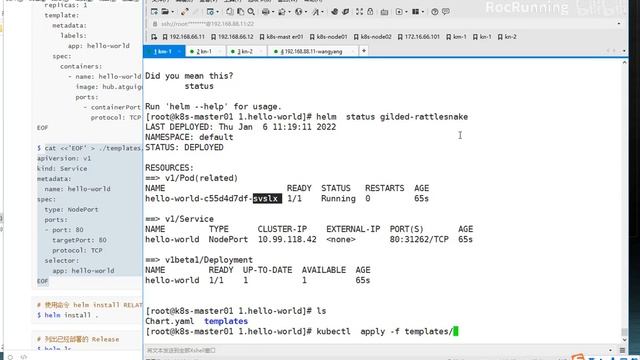
Task: Click the Open Session folder icon
Action: pyautogui.click(x=165, y=12)
